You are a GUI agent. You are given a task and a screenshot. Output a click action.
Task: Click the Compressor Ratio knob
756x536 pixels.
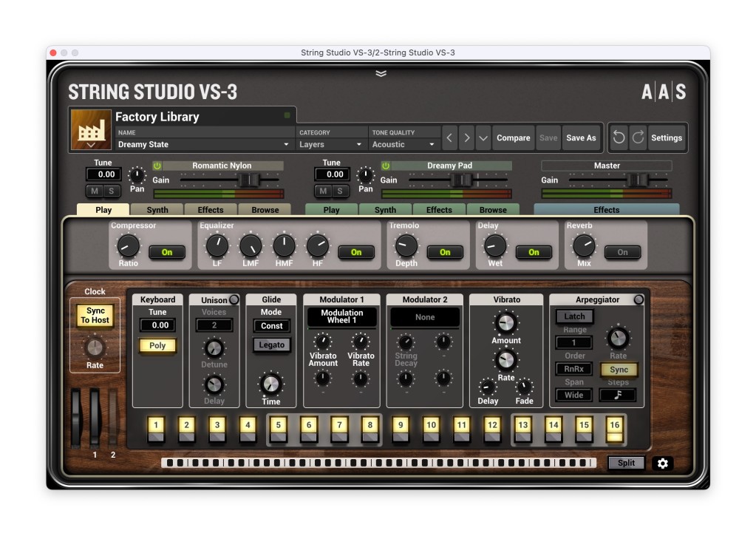(x=129, y=246)
